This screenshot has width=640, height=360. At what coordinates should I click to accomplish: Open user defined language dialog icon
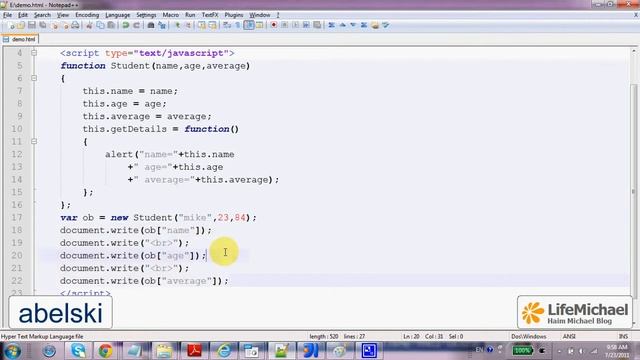260,25
